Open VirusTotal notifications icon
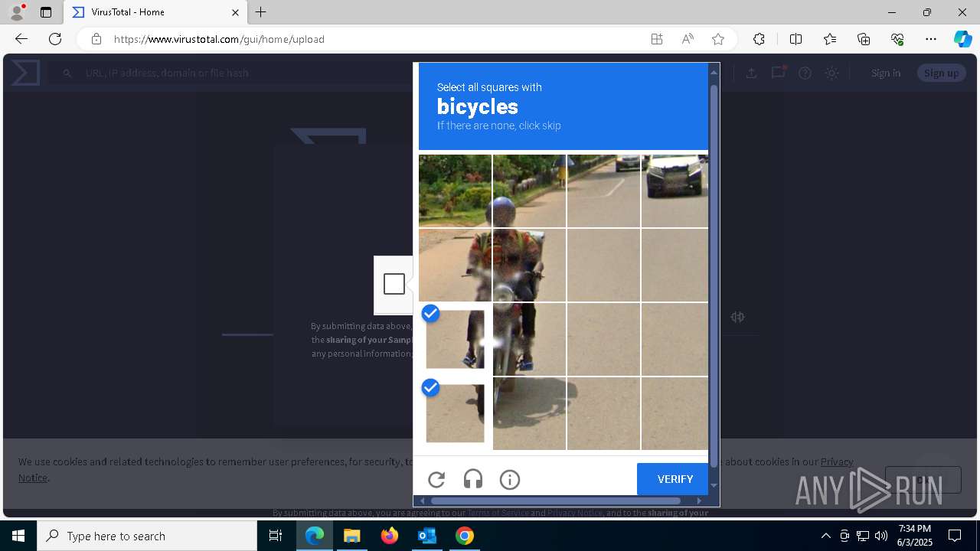The image size is (980, 551). [x=779, y=73]
